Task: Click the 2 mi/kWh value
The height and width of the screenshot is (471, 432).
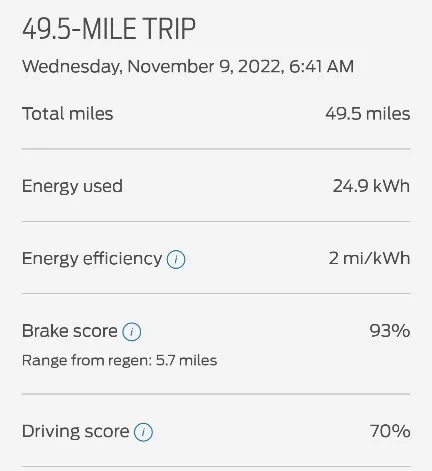Action: click(x=369, y=258)
